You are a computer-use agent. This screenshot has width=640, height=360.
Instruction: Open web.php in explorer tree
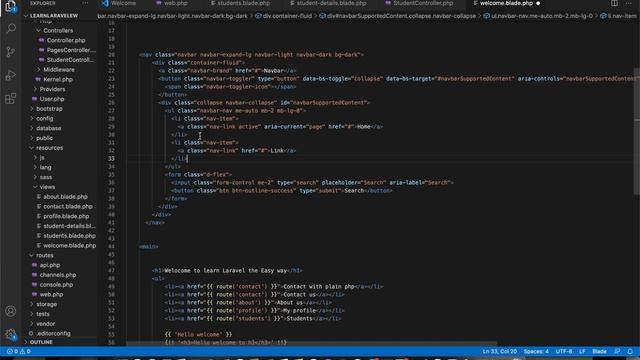51,295
